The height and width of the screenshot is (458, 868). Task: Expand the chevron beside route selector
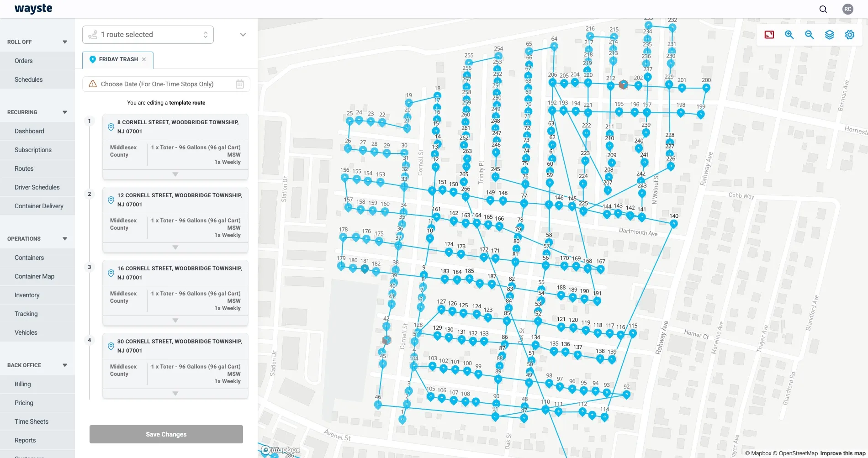[x=243, y=35]
